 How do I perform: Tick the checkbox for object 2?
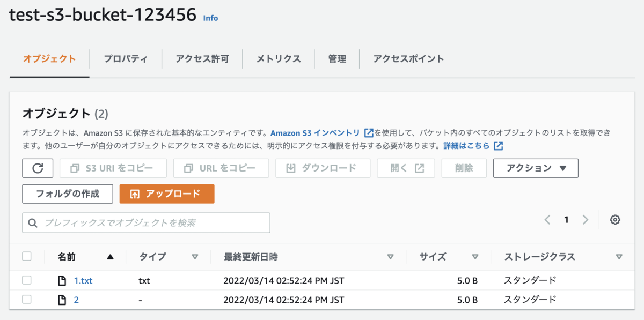[27, 300]
